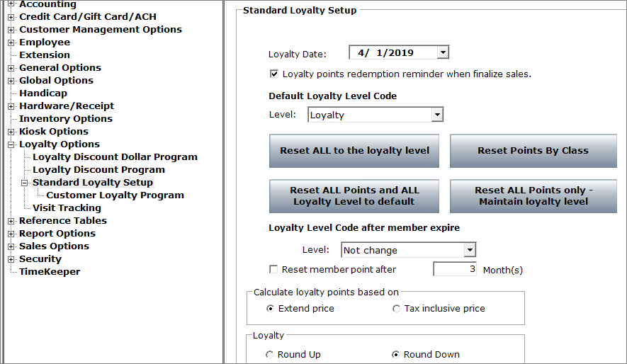Select the Tax inclusive price option
627x364 pixels.
pyautogui.click(x=396, y=309)
